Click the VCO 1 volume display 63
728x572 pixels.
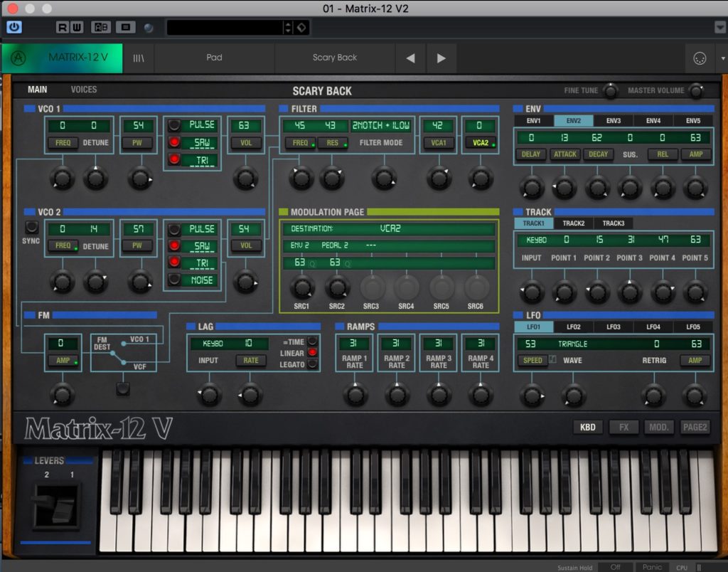pos(245,125)
